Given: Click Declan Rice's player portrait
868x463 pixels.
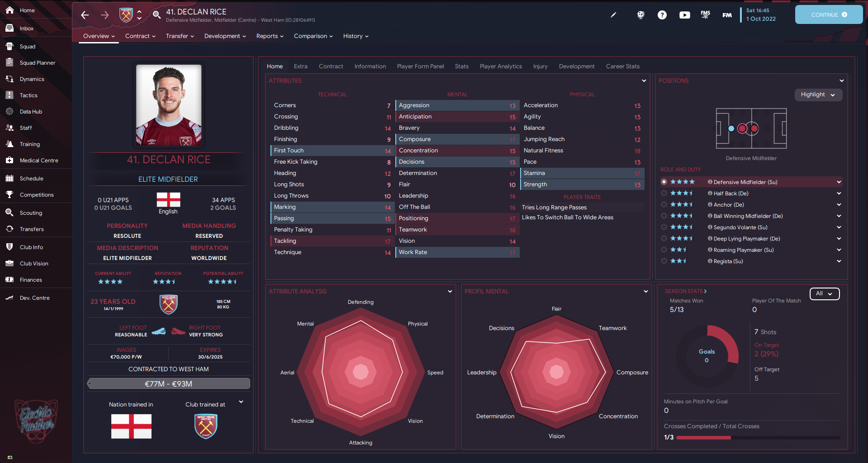Looking at the screenshot, I should (x=169, y=105).
